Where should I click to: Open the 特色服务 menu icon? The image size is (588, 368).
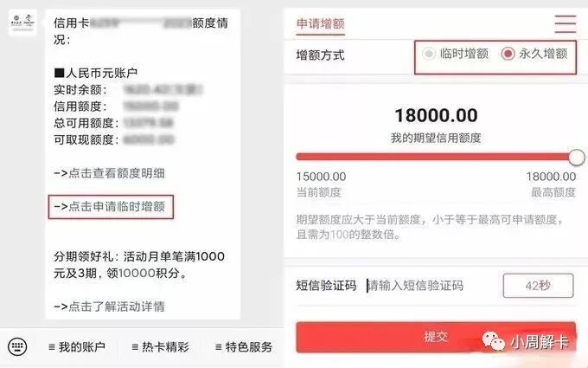(x=218, y=347)
